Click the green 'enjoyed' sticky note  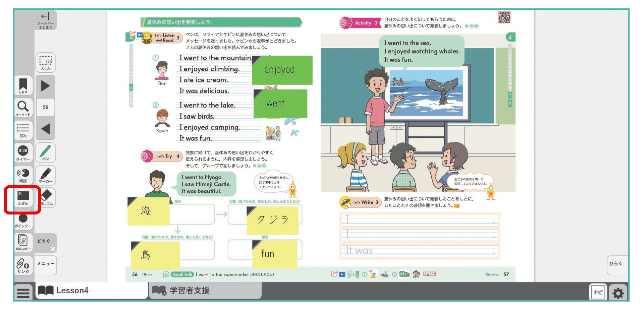click(282, 70)
